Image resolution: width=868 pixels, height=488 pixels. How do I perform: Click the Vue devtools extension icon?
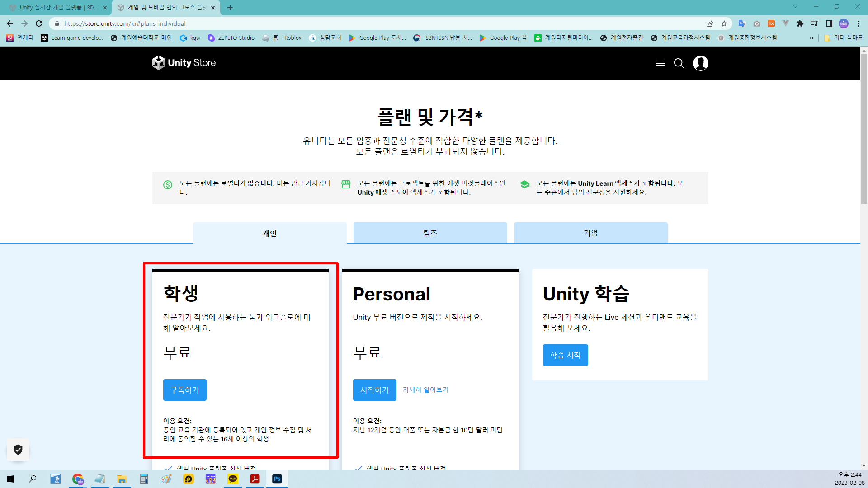tap(786, 23)
